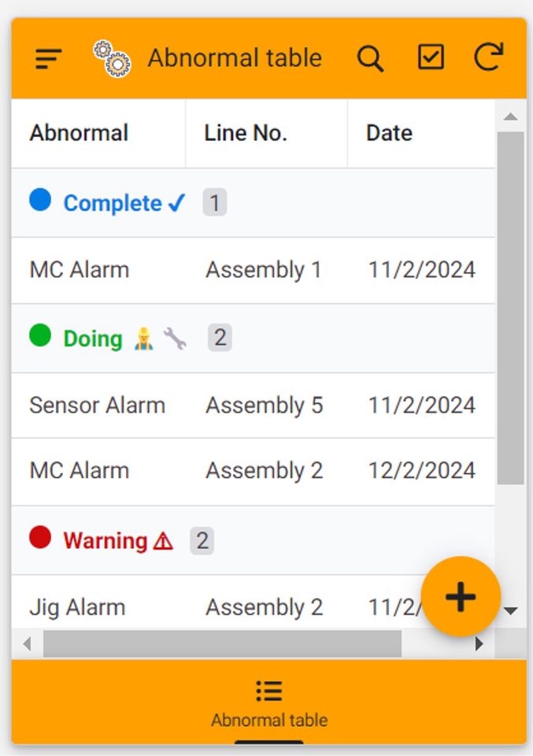The image size is (533, 756).
Task: Open the hamburger menu icon
Action: coord(49,58)
